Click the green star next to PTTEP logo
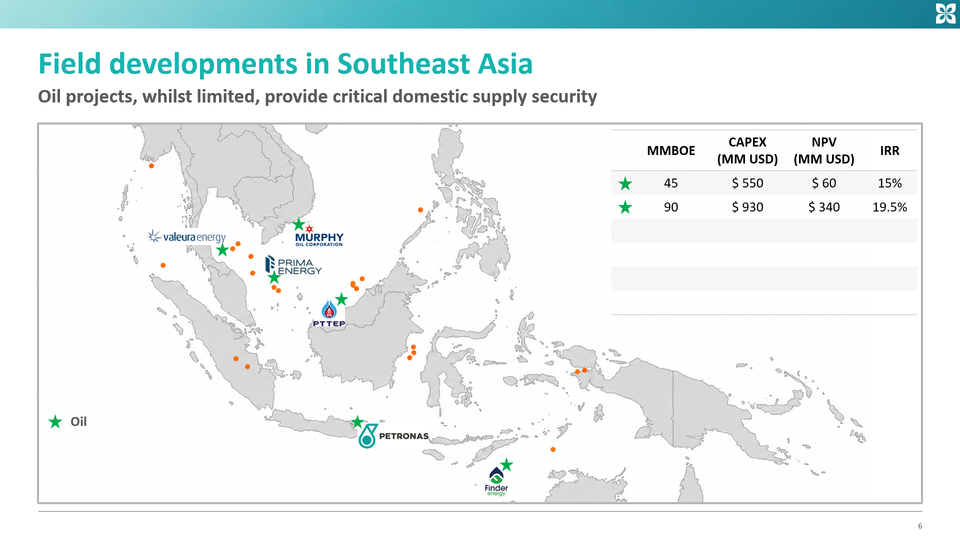 [342, 299]
